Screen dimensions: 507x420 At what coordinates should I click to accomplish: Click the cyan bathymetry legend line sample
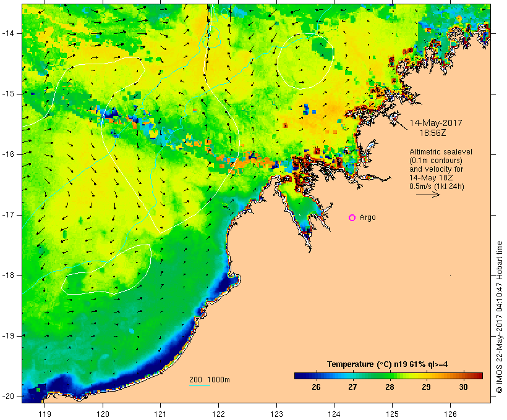coord(200,385)
